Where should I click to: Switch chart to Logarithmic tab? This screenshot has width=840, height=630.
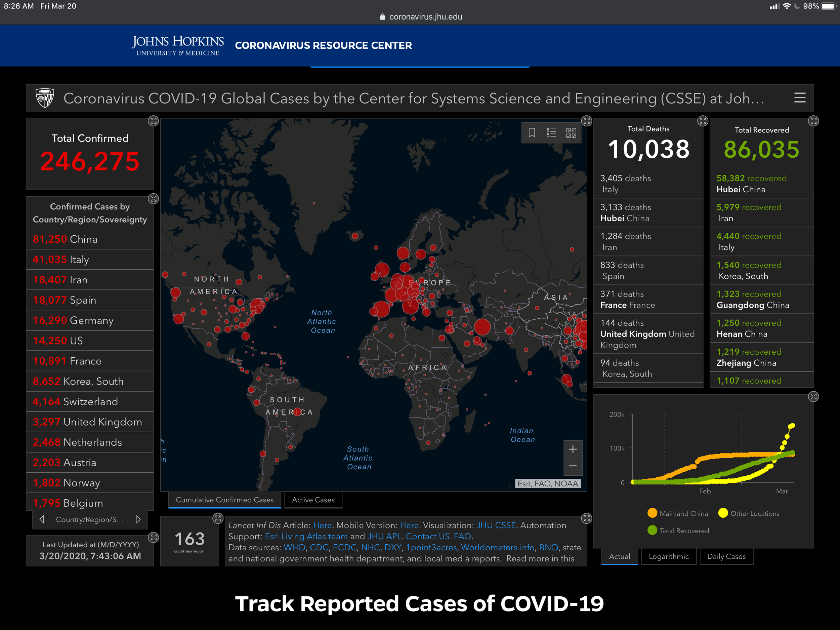coord(668,556)
